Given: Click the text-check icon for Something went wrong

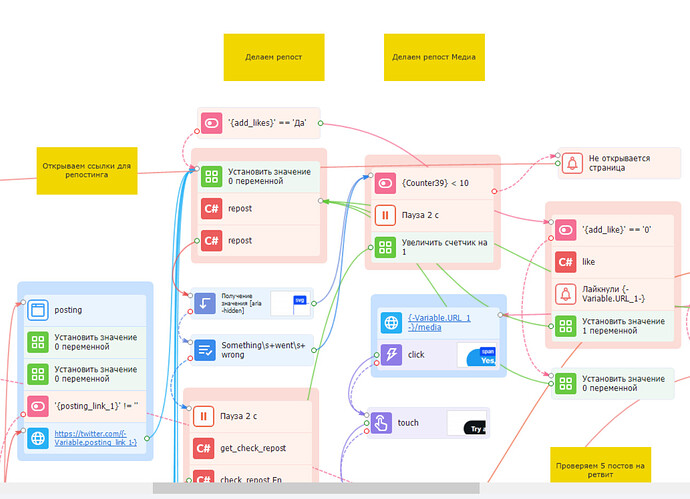Looking at the screenshot, I should pyautogui.click(x=205, y=350).
